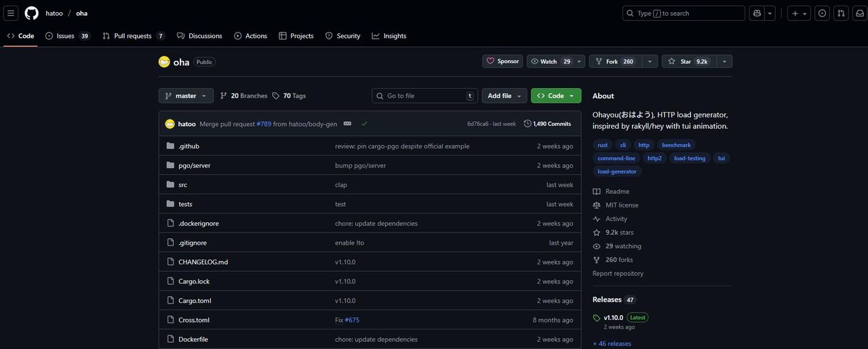This screenshot has height=349, width=868.
Task: Open the 20 Branches link
Action: (x=243, y=96)
